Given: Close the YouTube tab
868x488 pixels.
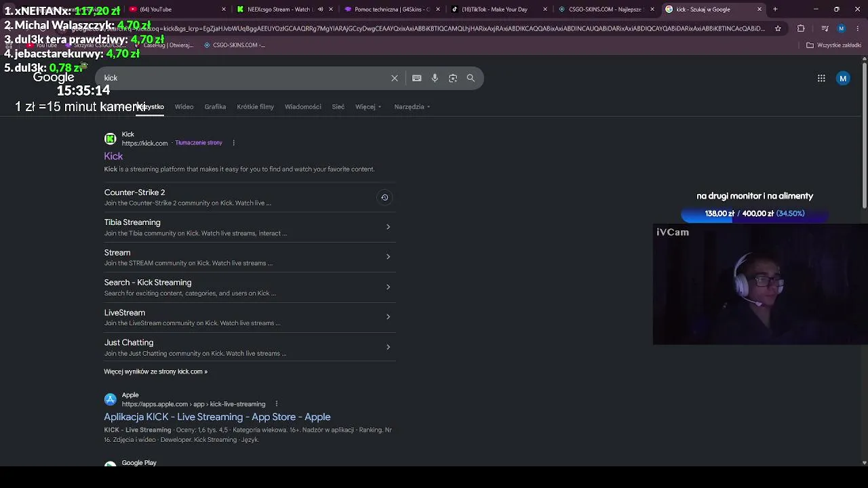Looking at the screenshot, I should 224,9.
